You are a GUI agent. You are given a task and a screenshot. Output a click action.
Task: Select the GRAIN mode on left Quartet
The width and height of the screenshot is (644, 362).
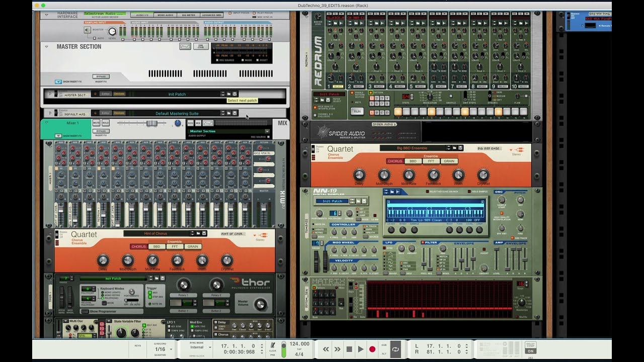pos(193,247)
